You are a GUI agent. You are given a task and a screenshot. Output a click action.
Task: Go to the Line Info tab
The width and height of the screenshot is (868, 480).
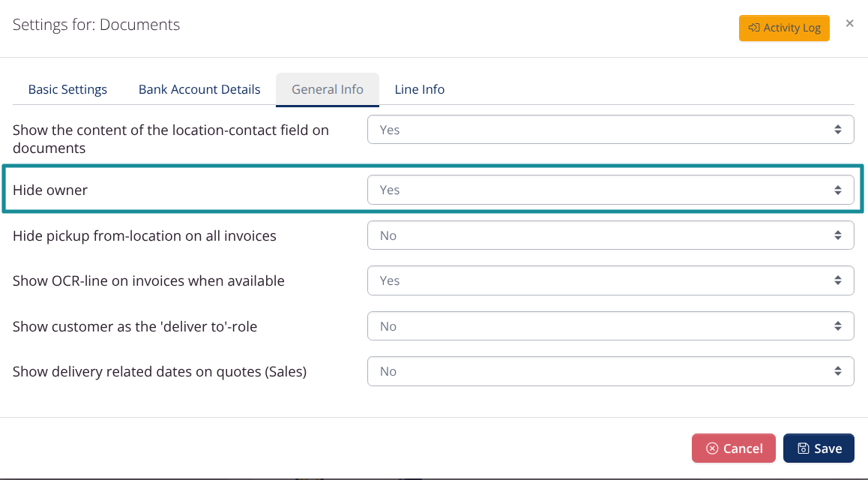pos(420,89)
